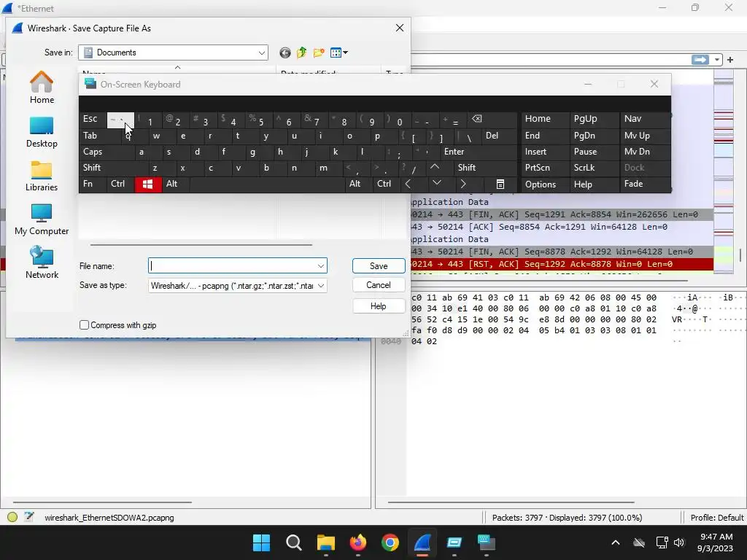Open clock and date in taskbar
Viewport: 747px width, 560px height.
pos(715,542)
